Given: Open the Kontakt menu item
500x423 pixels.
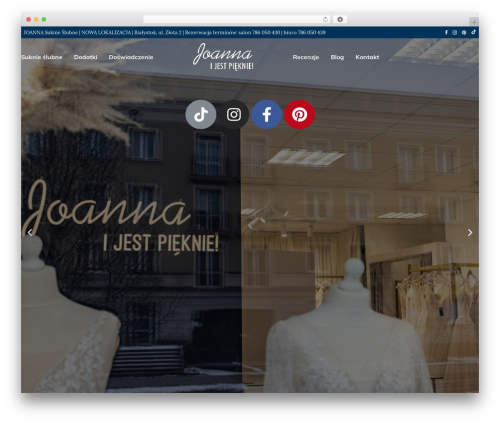Looking at the screenshot, I should click(367, 57).
